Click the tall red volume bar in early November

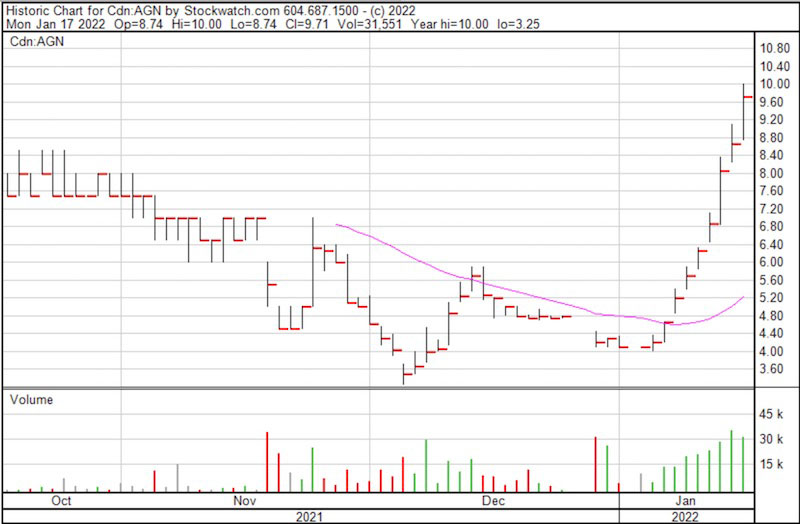(x=267, y=462)
